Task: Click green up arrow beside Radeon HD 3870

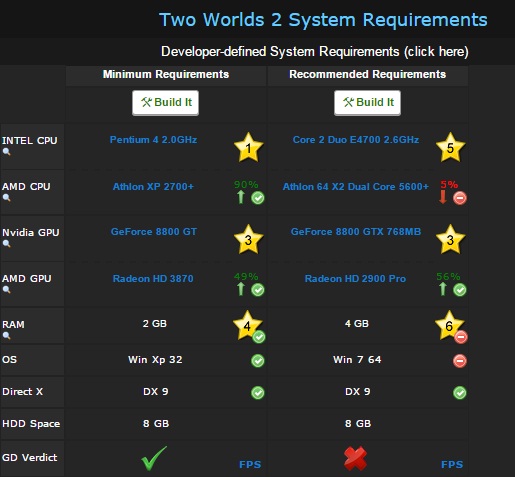Action: 241,289
